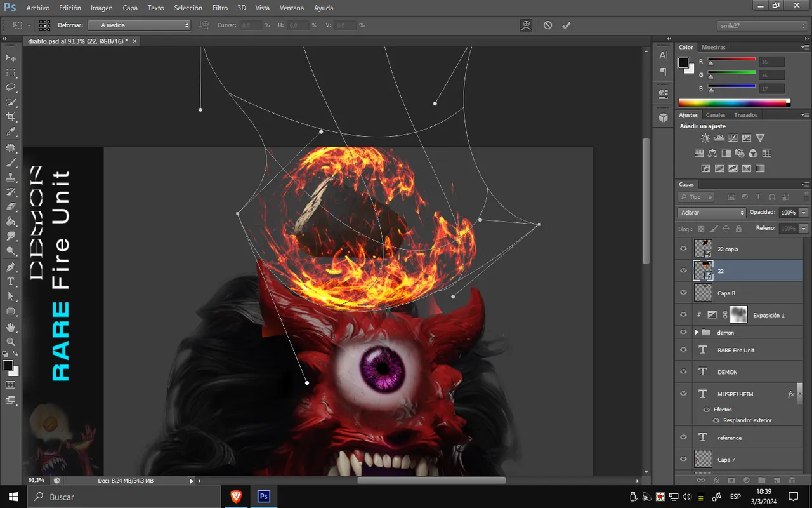Click the foreground color swatch in Color panel
The height and width of the screenshot is (508, 812).
coord(683,62)
